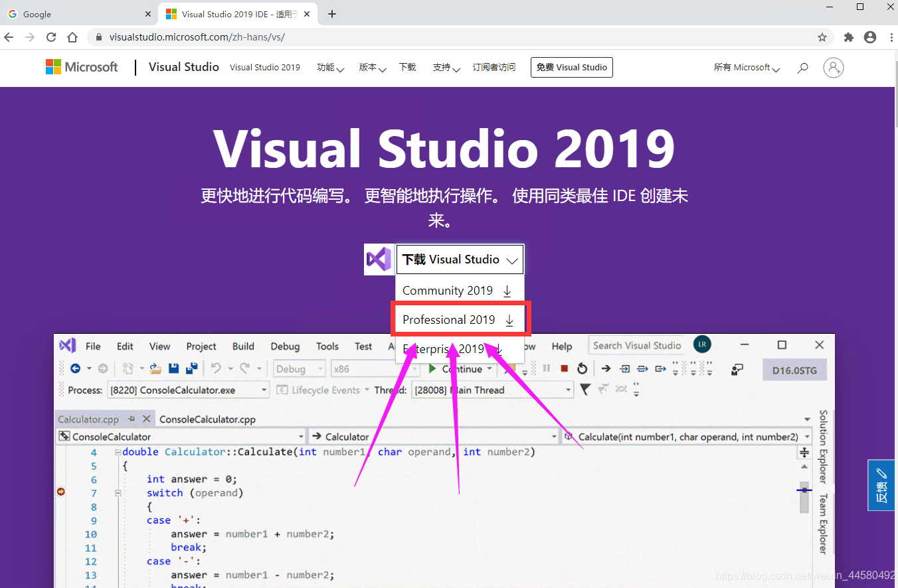Click the 下载 link in navigation bar
Viewport: 898px width, 588px height.
pos(407,68)
